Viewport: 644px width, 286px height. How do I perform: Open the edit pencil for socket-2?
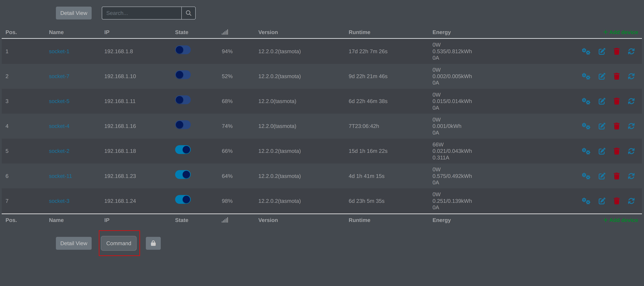coord(602,151)
